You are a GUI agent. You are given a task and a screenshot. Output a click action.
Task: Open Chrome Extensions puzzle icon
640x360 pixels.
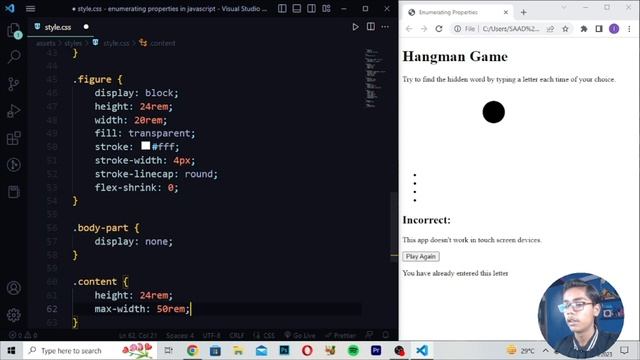(584, 29)
